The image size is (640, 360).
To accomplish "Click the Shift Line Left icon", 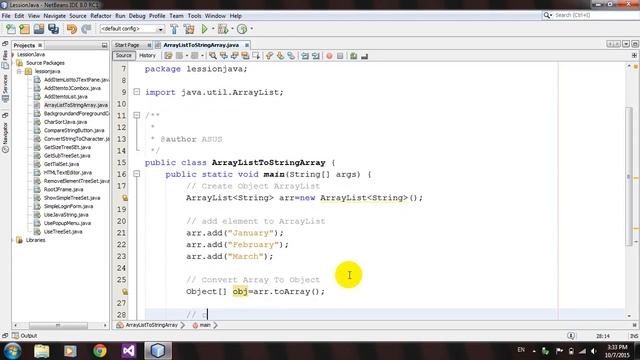I will [x=305, y=56].
